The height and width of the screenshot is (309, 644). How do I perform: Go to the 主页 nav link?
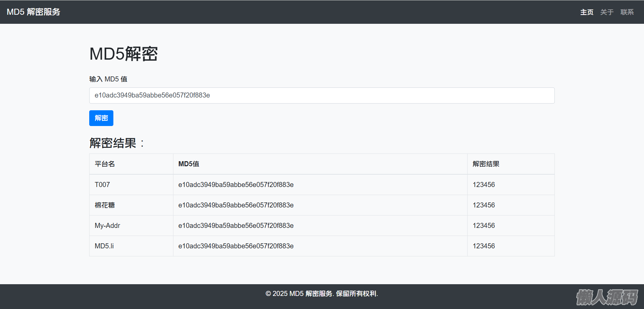coord(587,12)
